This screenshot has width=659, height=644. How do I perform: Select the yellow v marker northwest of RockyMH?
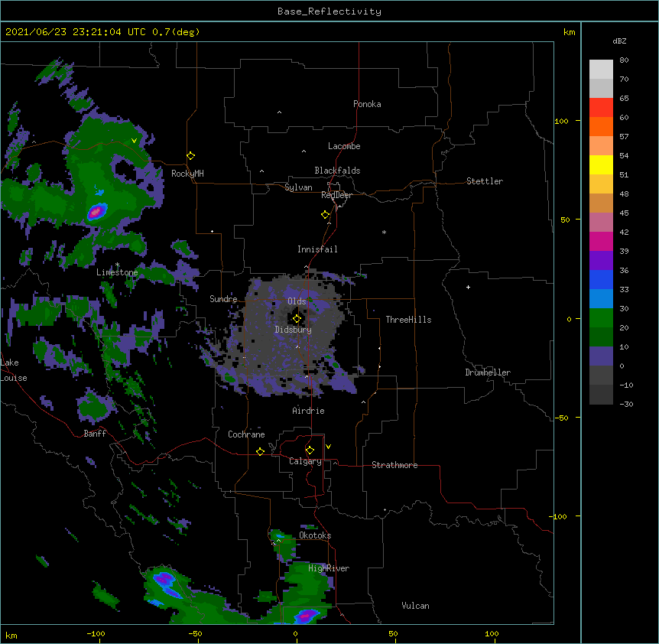click(x=134, y=141)
